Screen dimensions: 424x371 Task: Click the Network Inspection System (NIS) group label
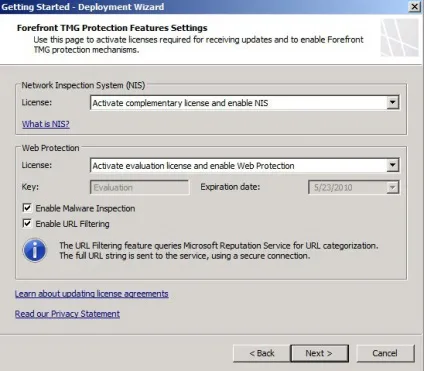click(83, 85)
